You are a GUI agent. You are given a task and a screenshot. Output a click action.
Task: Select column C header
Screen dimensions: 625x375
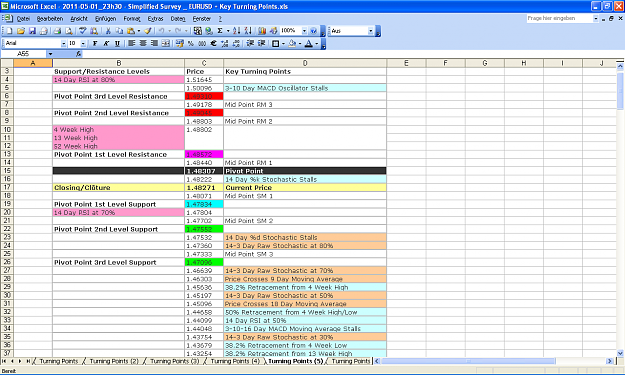(204, 63)
